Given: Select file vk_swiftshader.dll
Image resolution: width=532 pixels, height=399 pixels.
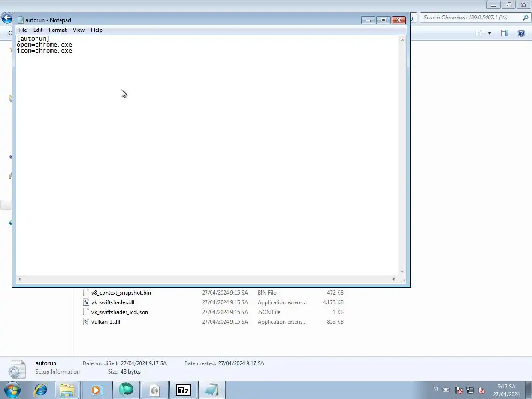Looking at the screenshot, I should coord(113,302).
